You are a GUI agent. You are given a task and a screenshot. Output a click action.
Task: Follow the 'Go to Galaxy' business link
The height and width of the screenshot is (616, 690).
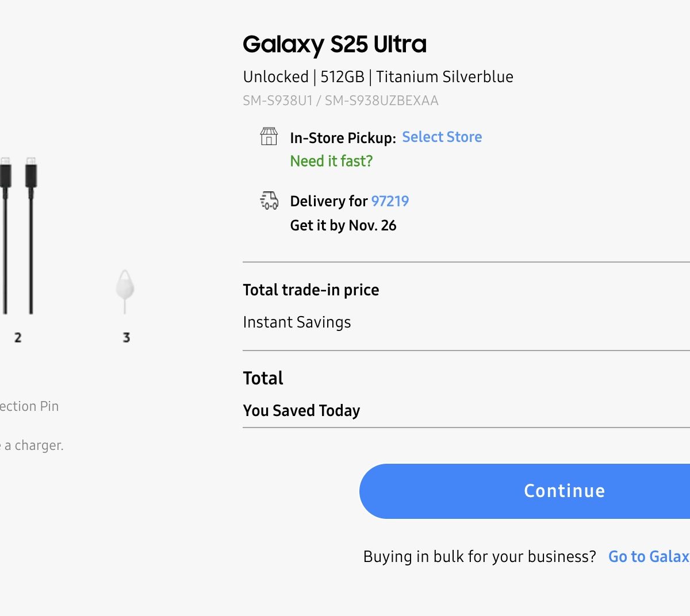tap(649, 556)
